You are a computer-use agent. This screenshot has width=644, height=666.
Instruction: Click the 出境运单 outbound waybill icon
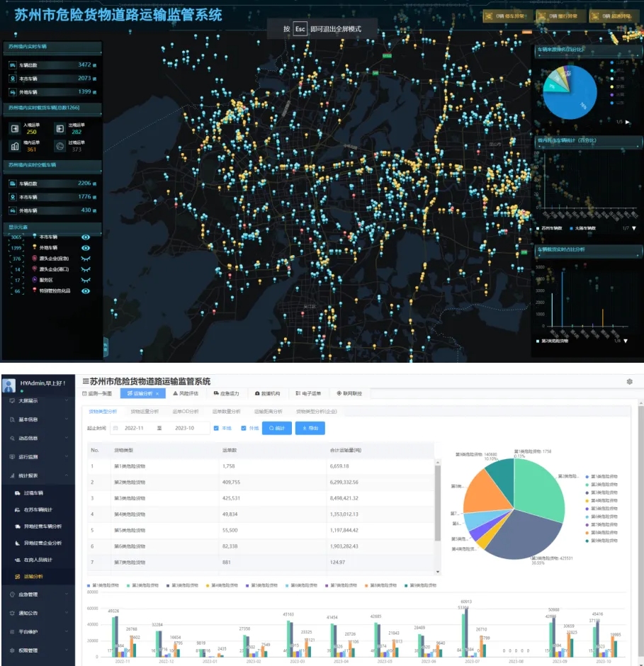click(x=60, y=128)
